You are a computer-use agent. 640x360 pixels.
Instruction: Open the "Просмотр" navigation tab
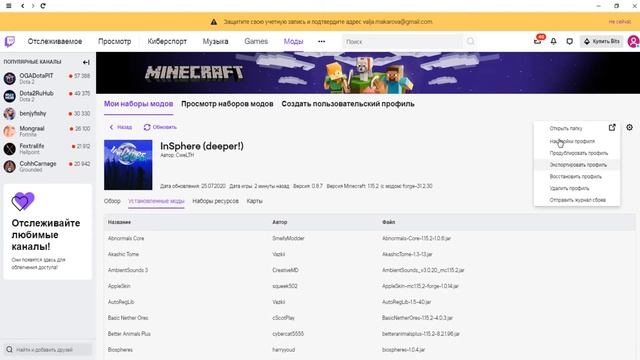pos(114,41)
